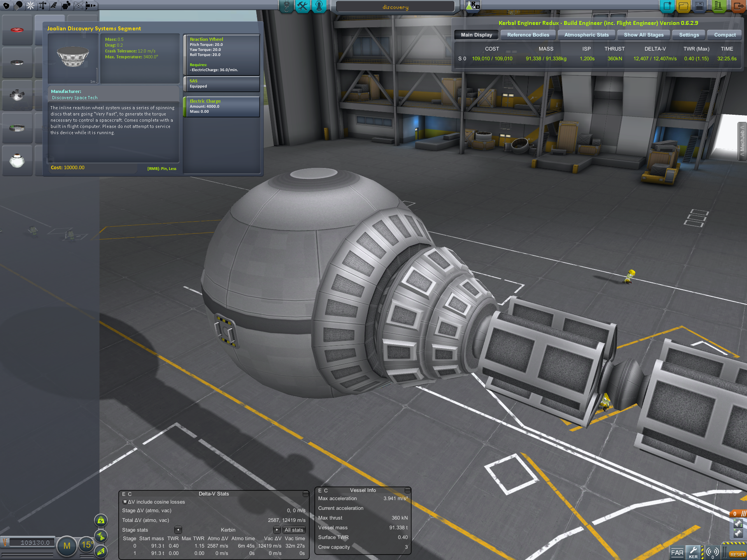This screenshot has width=747, height=560.
Task: Open the RemoteTech antenna toolbar icon
Action: click(712, 552)
